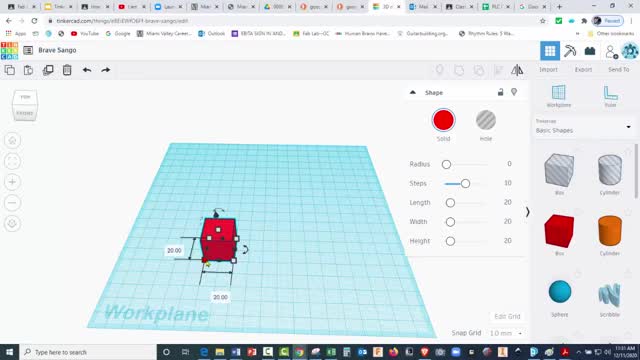The width and height of the screenshot is (640, 360).
Task: Click the view cube
Action: [x=25, y=106]
